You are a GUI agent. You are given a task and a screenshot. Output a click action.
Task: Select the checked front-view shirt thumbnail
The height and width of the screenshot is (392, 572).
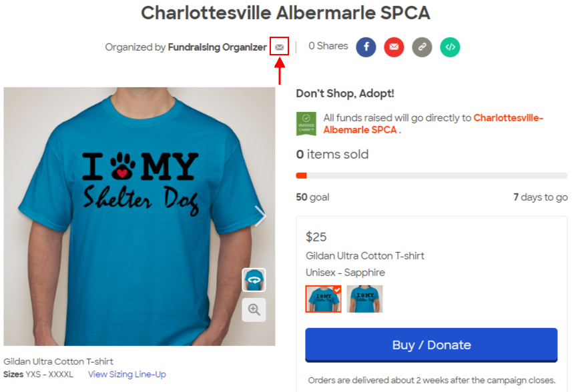tap(323, 299)
